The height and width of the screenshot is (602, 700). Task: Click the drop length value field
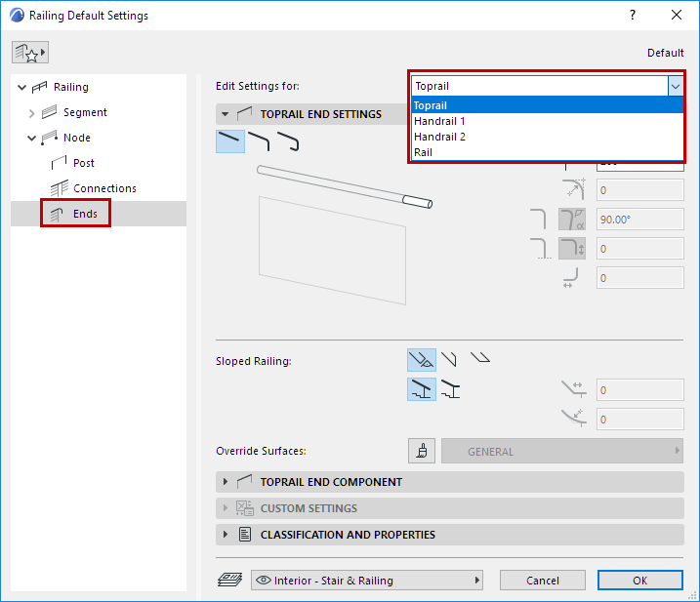tap(639, 249)
